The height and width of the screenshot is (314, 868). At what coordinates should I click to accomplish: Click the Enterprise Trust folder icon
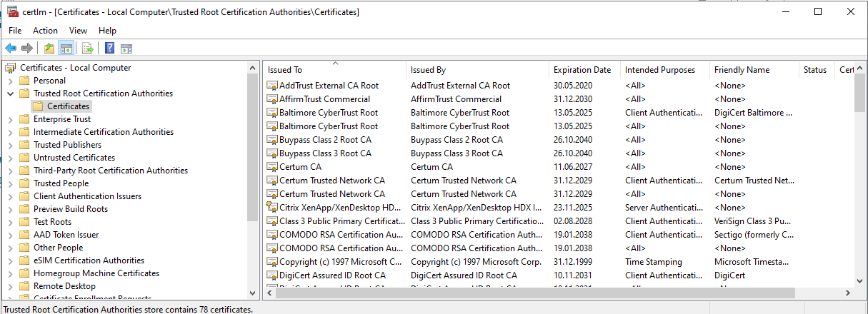tap(24, 119)
